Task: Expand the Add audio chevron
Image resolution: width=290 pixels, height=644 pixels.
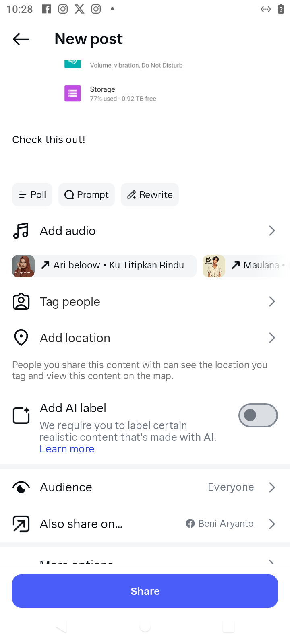Action: 272,231
